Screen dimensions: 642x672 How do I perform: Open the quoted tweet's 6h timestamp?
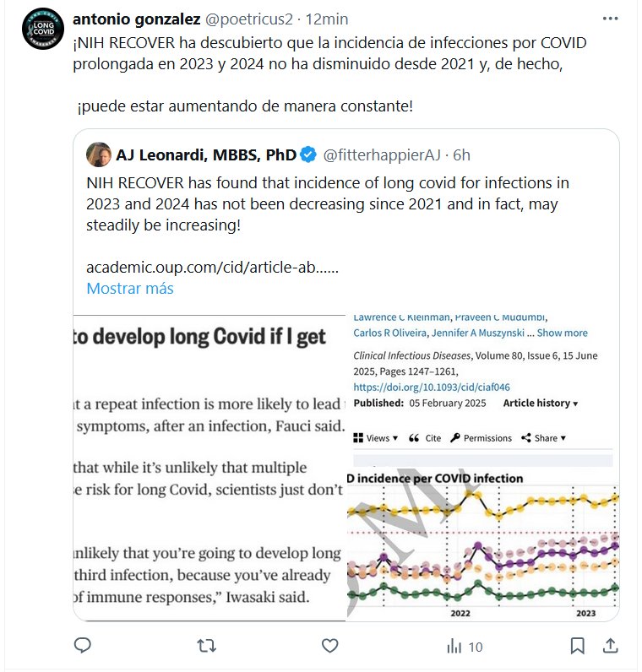[x=461, y=154]
